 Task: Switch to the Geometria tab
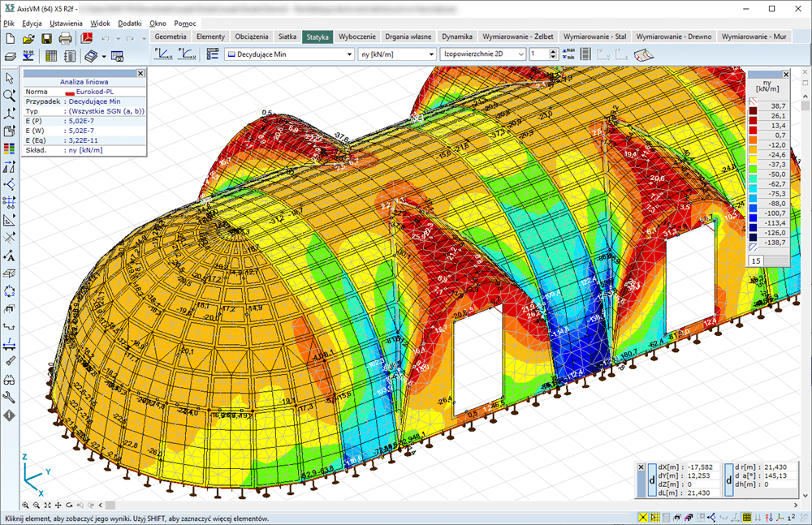coord(171,37)
